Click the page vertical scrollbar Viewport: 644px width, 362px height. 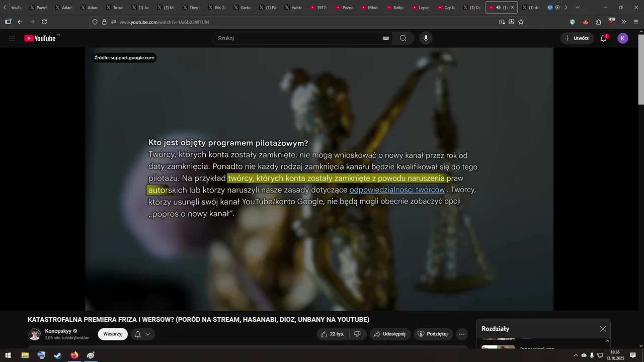coord(640,70)
